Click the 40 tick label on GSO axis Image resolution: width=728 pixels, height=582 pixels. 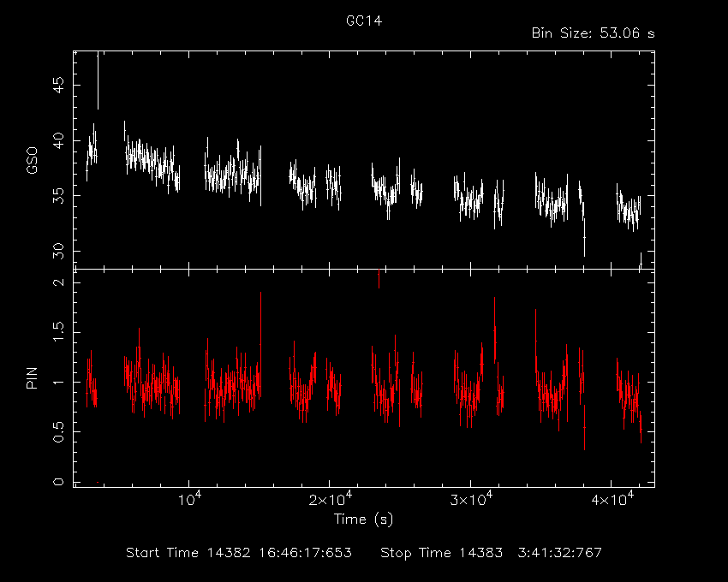pos(59,140)
